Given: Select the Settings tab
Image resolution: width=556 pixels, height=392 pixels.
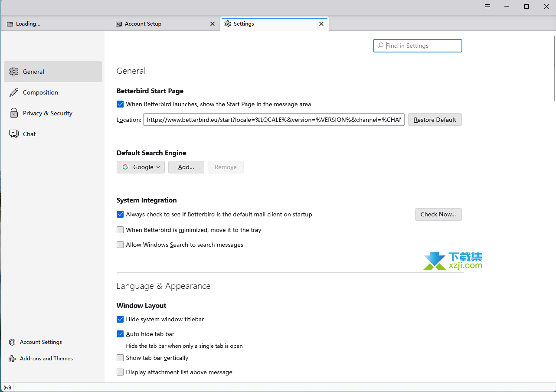Looking at the screenshot, I should (275, 24).
